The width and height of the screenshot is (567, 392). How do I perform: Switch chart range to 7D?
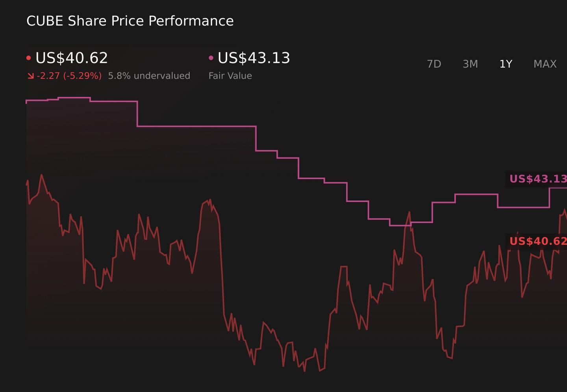434,64
